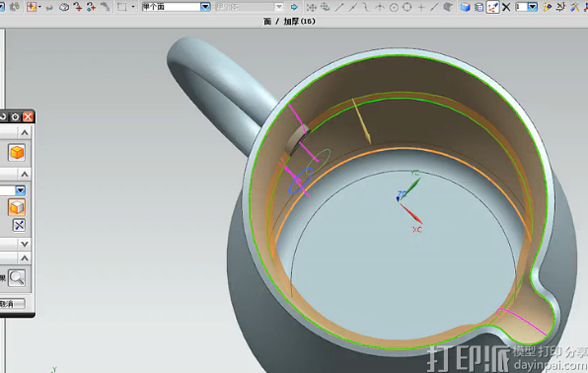Expand the collapsed section with down chevron
Image resolution: width=588 pixels, height=373 pixels.
25,244
